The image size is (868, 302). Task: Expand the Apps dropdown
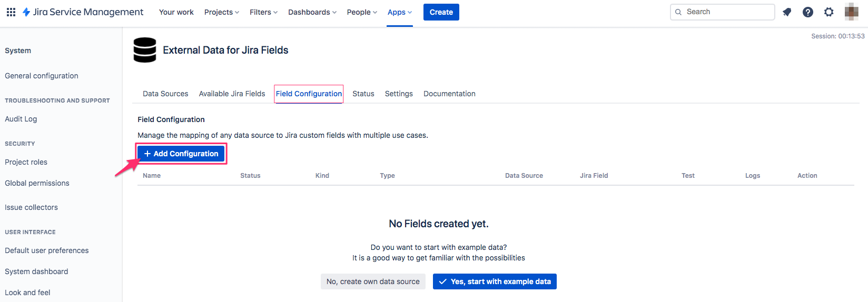[x=400, y=12]
